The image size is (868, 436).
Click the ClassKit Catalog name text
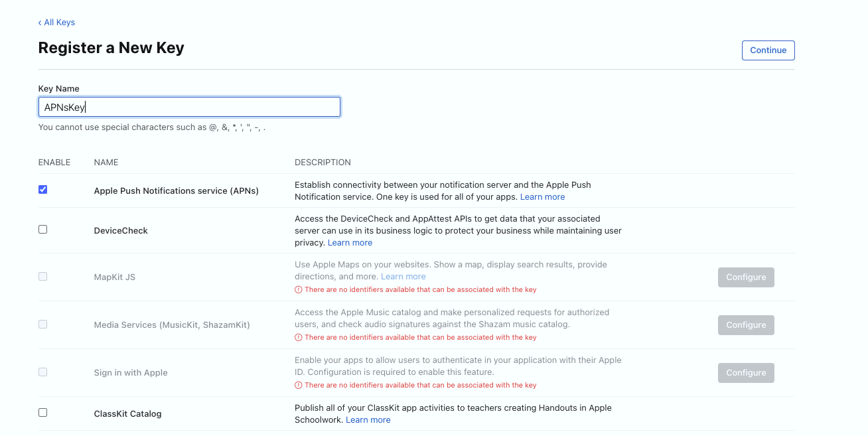point(128,414)
